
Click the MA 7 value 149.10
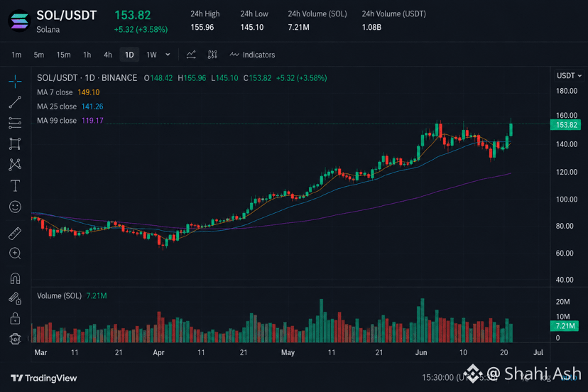coord(89,92)
